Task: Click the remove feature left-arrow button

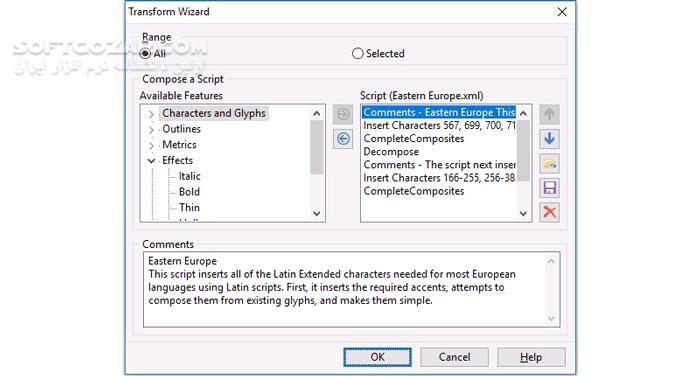Action: pos(343,139)
